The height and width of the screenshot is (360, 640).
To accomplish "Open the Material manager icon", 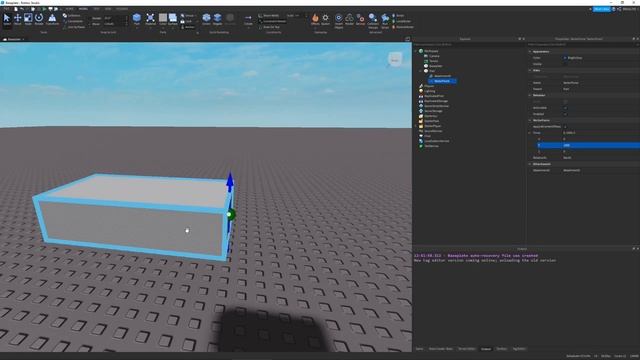I will (x=150, y=19).
